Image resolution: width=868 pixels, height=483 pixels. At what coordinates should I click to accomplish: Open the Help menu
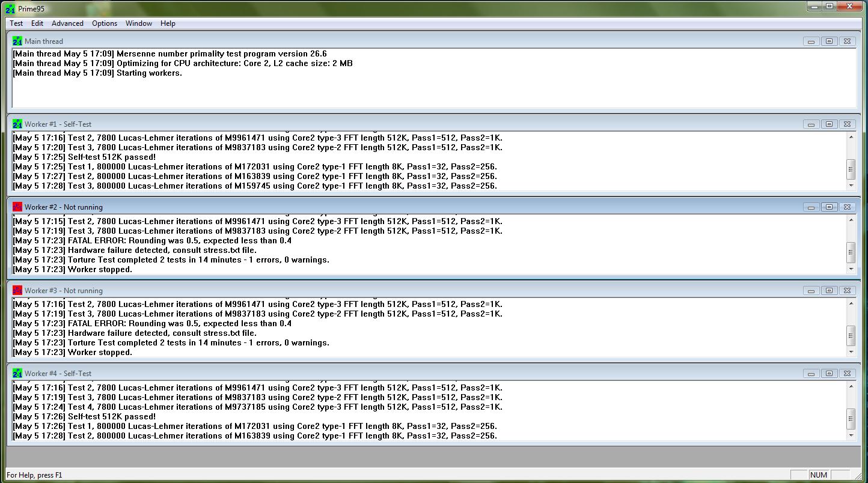tap(168, 23)
